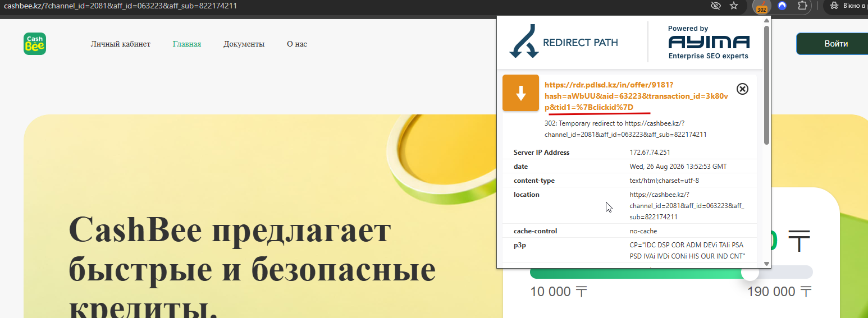Click the Server IP Address label
Screen dimensions: 868x318
click(541, 153)
